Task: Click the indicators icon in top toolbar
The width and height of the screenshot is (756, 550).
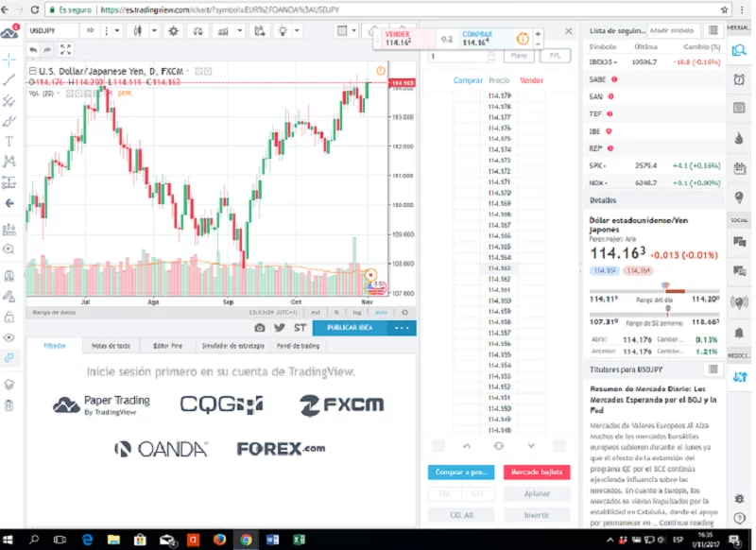Action: pyautogui.click(x=223, y=31)
